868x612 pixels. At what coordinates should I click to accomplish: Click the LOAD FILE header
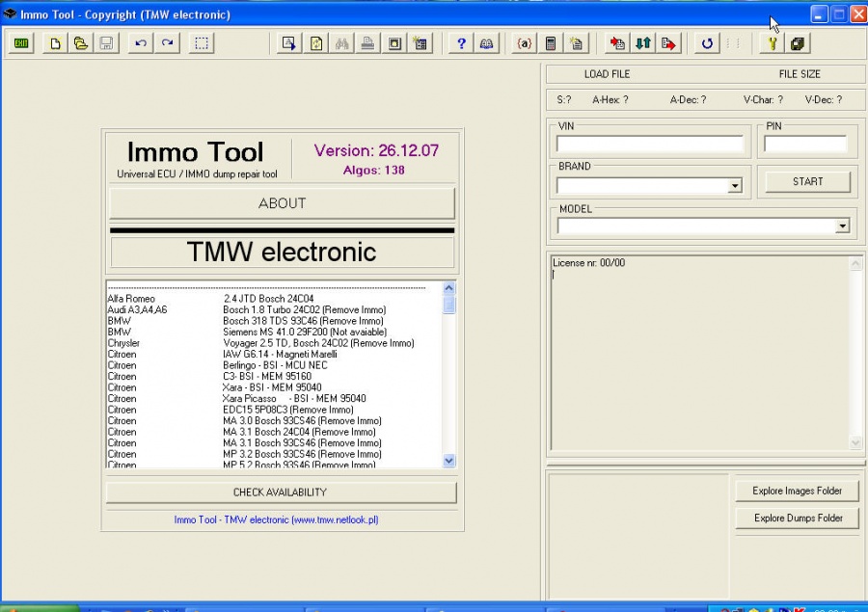pos(607,74)
